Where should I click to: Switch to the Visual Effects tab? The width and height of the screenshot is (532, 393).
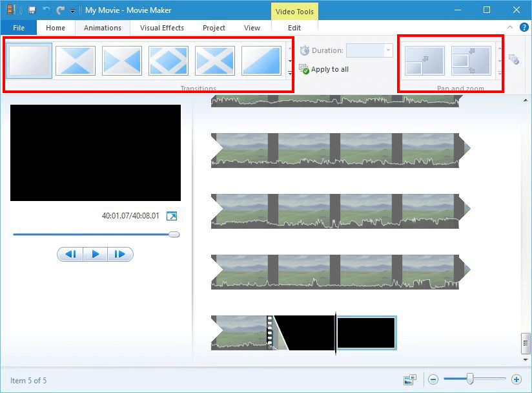tap(162, 28)
